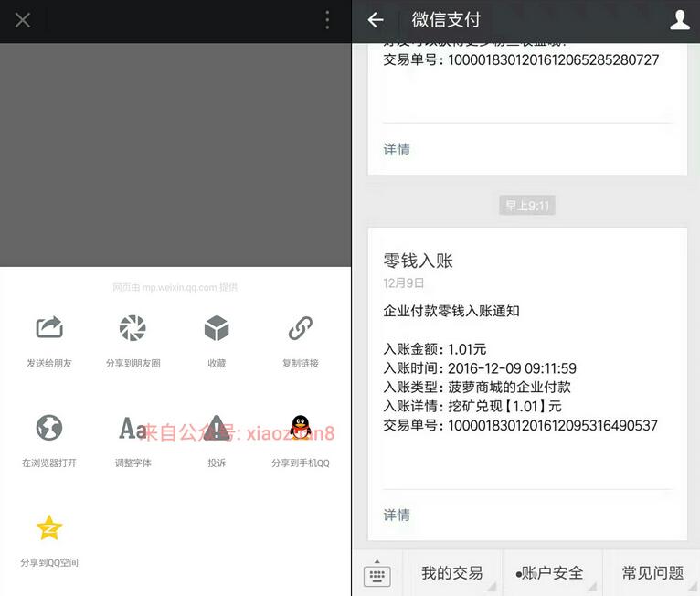The image size is (700, 596).
Task: Close the web page with the X icon
Action: (x=22, y=20)
